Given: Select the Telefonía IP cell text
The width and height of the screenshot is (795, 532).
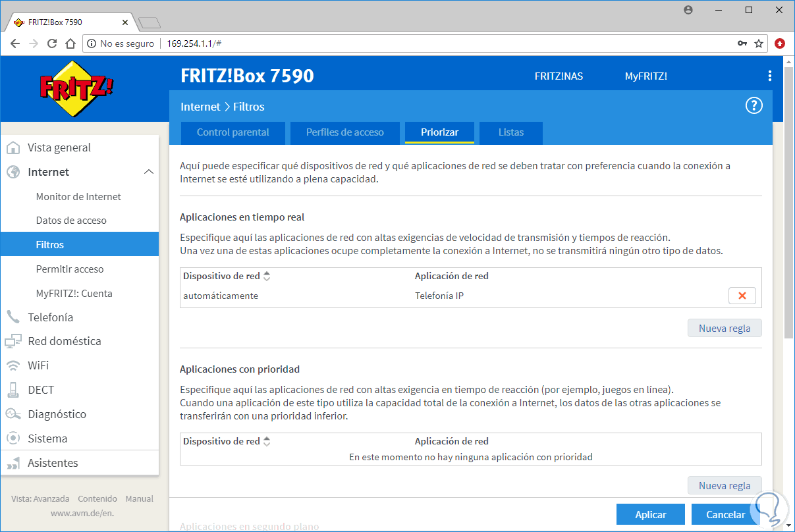Looking at the screenshot, I should click(x=439, y=296).
